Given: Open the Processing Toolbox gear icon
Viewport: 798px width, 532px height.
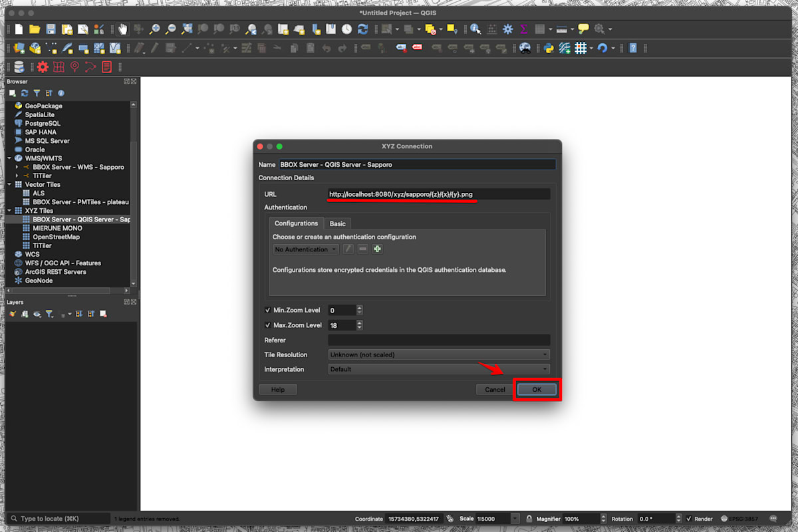Looking at the screenshot, I should (507, 29).
